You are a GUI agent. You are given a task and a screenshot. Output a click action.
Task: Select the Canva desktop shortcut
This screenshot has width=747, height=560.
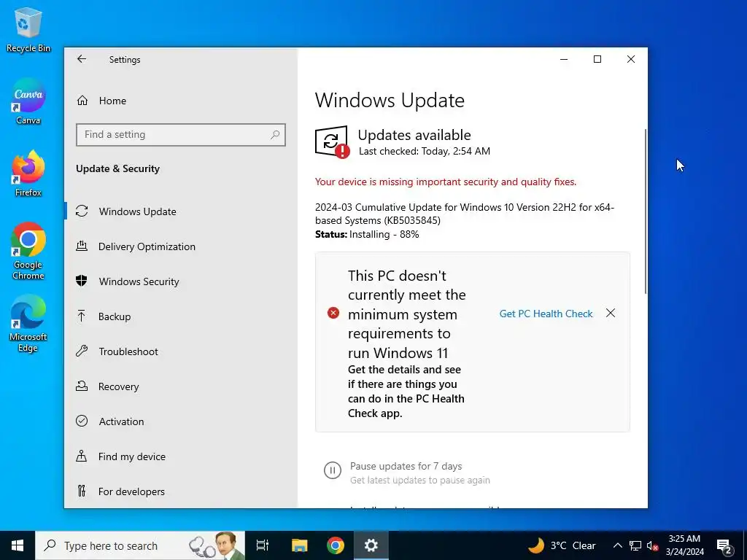coord(28,102)
